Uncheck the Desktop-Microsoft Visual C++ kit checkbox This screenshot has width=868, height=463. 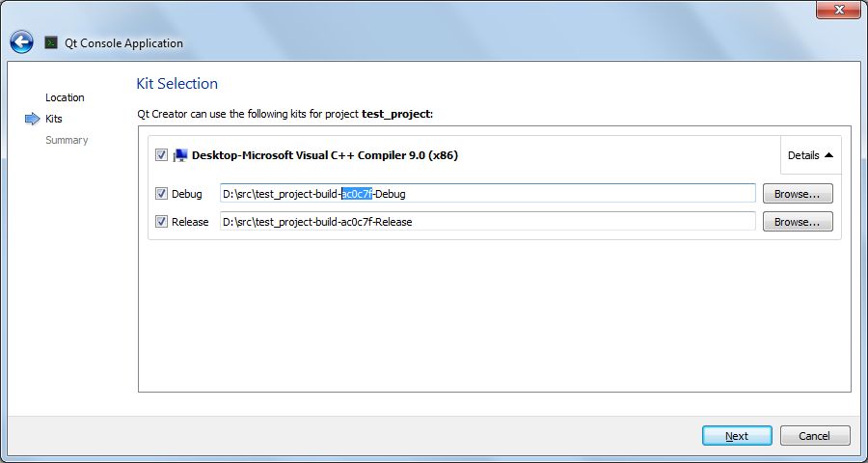pyautogui.click(x=161, y=155)
